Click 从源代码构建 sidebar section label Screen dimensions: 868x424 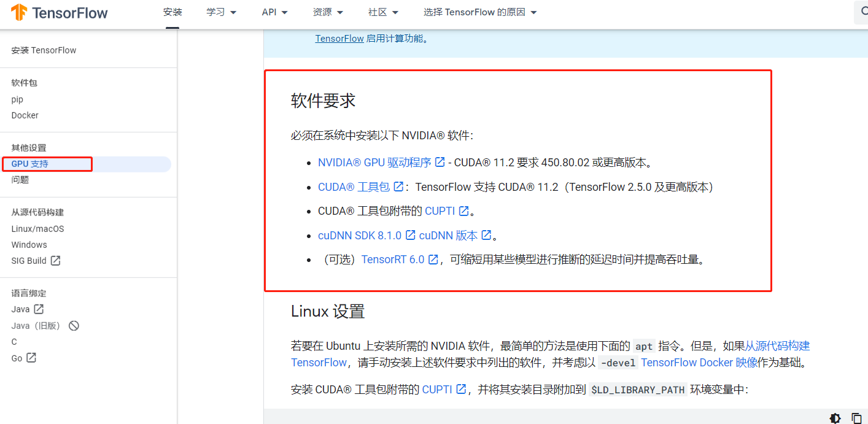coord(37,212)
